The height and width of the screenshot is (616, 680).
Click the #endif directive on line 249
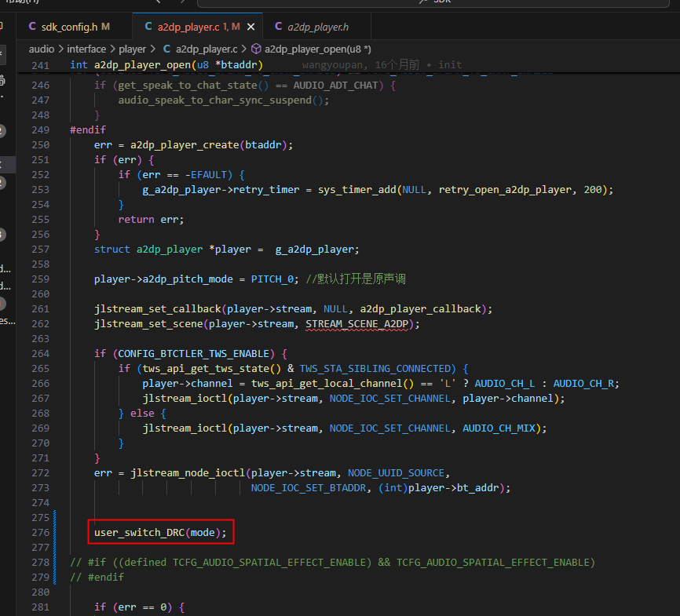(88, 130)
